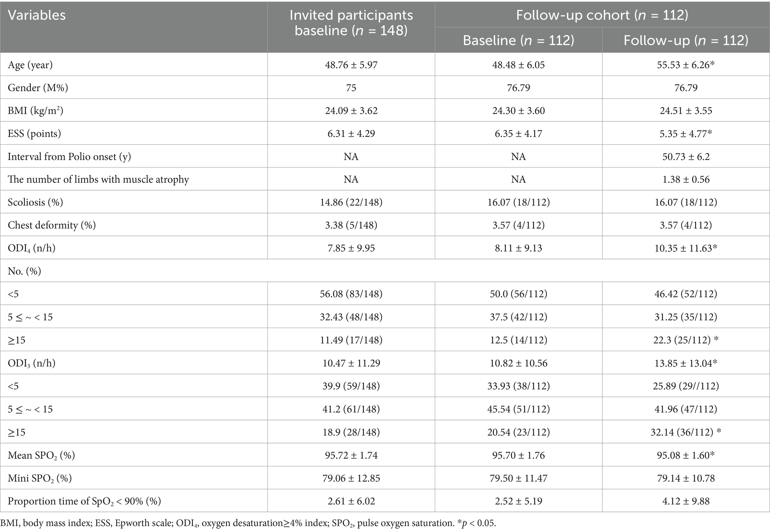Click the number of limbs with muscle atrophy label
Image resolution: width=770 pixels, height=532 pixels.
coord(98,179)
